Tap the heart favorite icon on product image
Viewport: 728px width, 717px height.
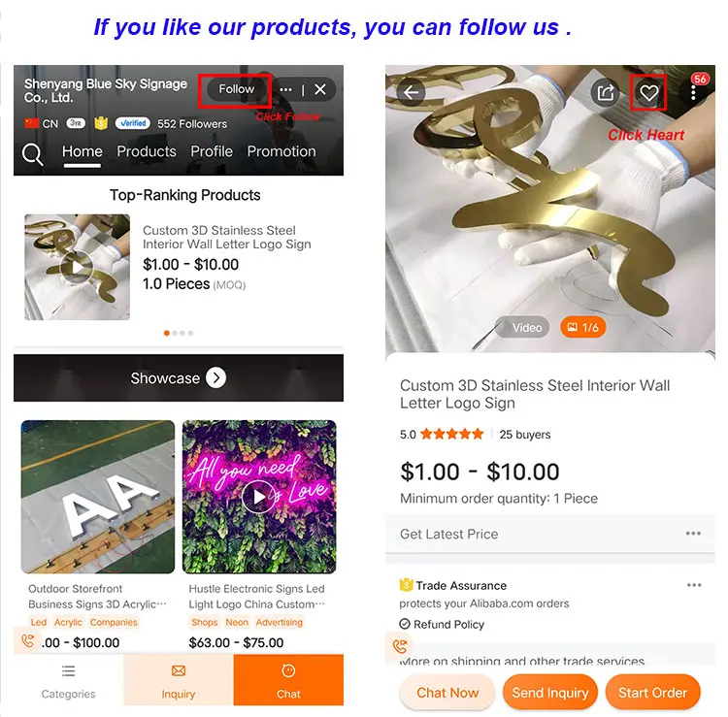[648, 93]
